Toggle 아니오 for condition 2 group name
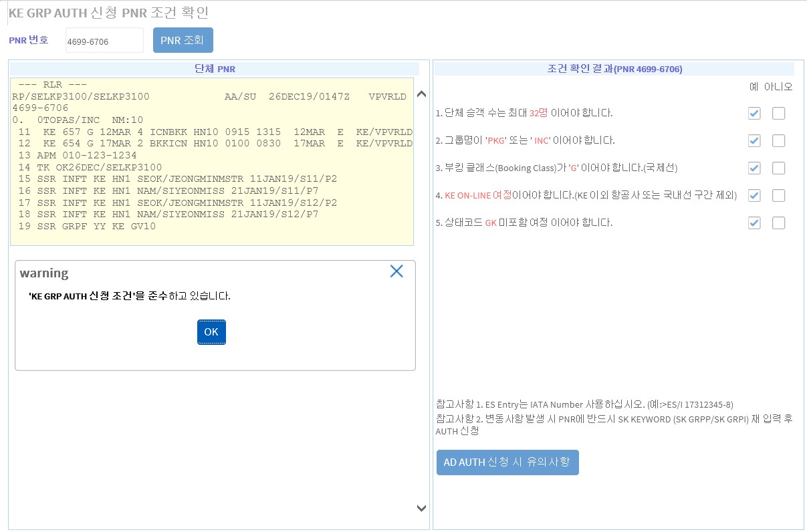807x532 pixels. [x=778, y=141]
